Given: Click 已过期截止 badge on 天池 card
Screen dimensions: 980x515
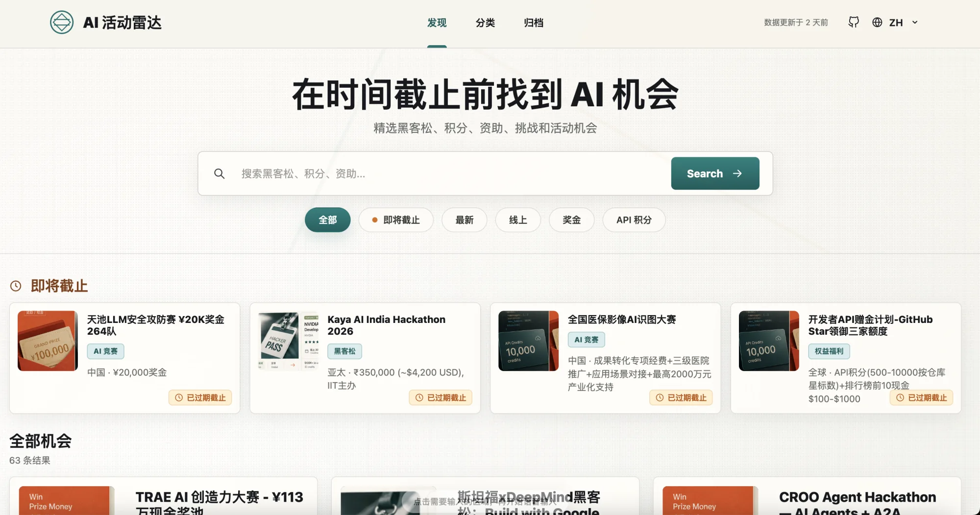Looking at the screenshot, I should [200, 397].
